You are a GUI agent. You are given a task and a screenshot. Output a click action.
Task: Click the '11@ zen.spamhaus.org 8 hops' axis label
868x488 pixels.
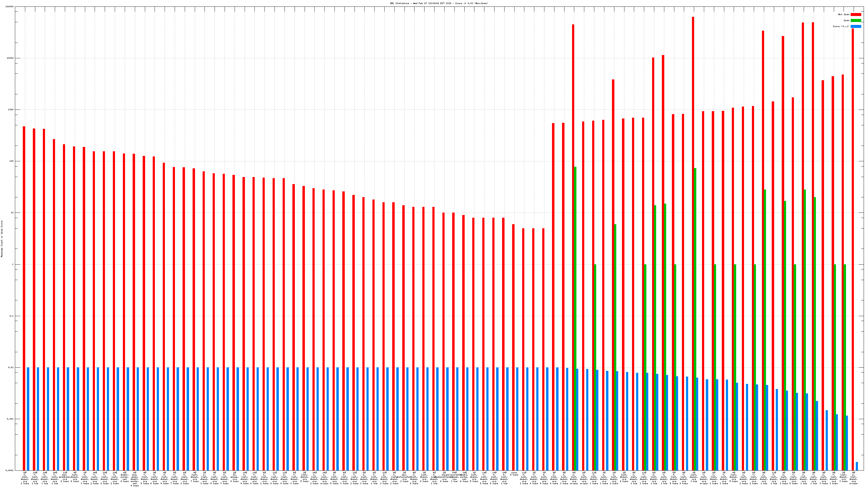(x=65, y=477)
